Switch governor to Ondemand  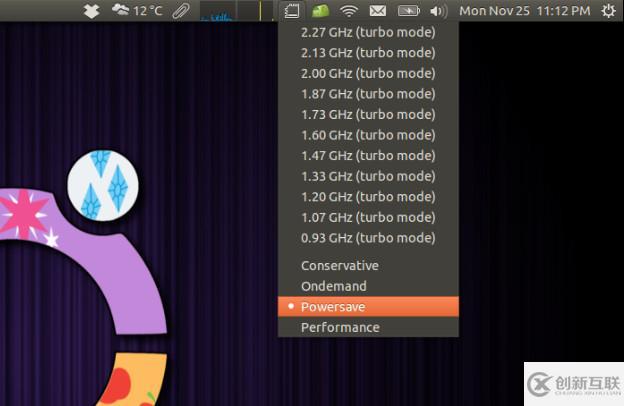click(368, 286)
